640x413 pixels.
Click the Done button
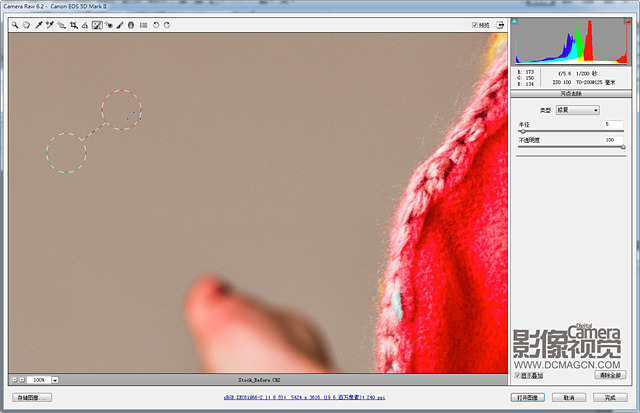coord(610,397)
